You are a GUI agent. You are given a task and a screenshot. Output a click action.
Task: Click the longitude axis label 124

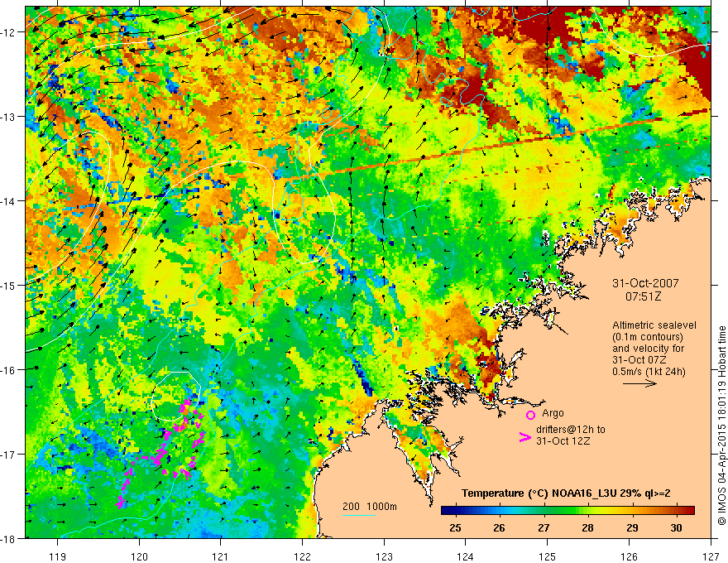[466, 556]
